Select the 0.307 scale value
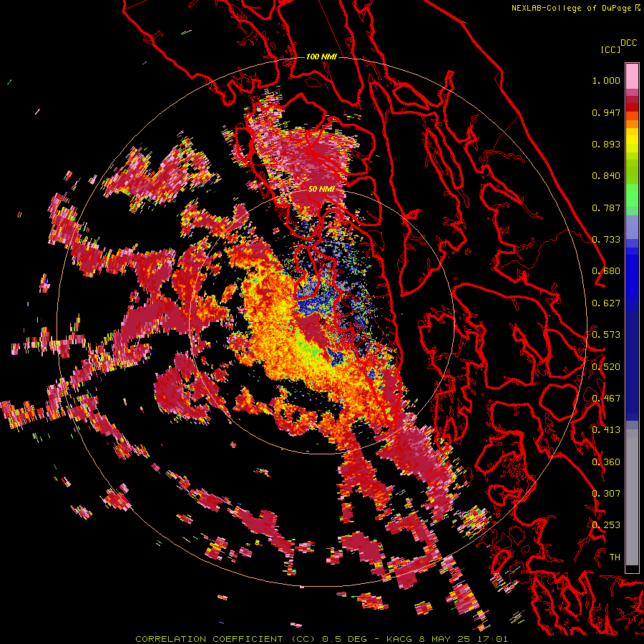The image size is (644, 644). click(x=606, y=494)
